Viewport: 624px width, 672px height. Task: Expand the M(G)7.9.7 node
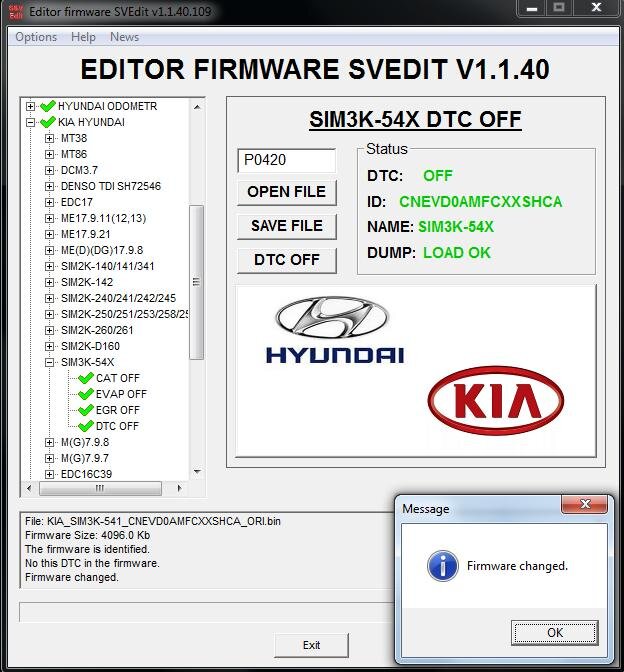tap(49, 458)
